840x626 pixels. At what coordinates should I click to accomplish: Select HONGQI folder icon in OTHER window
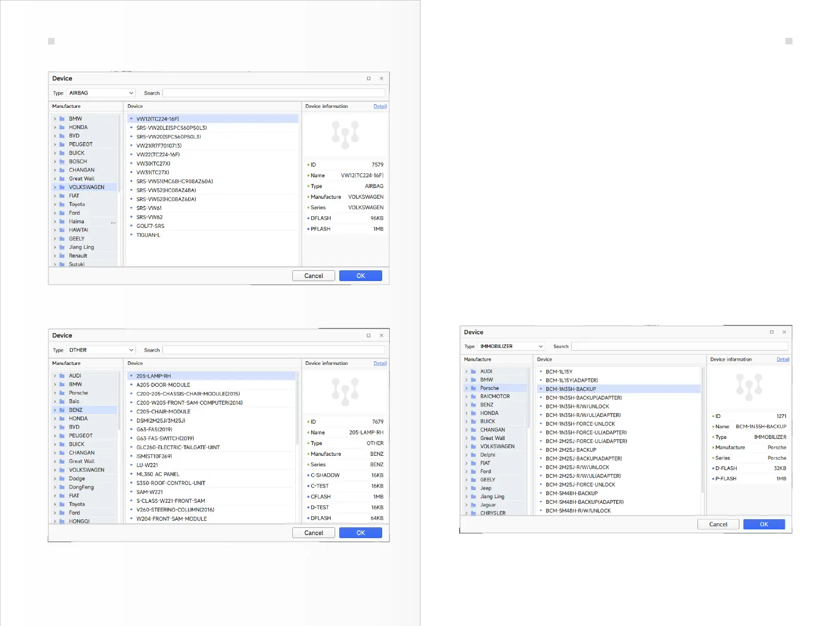coord(62,521)
